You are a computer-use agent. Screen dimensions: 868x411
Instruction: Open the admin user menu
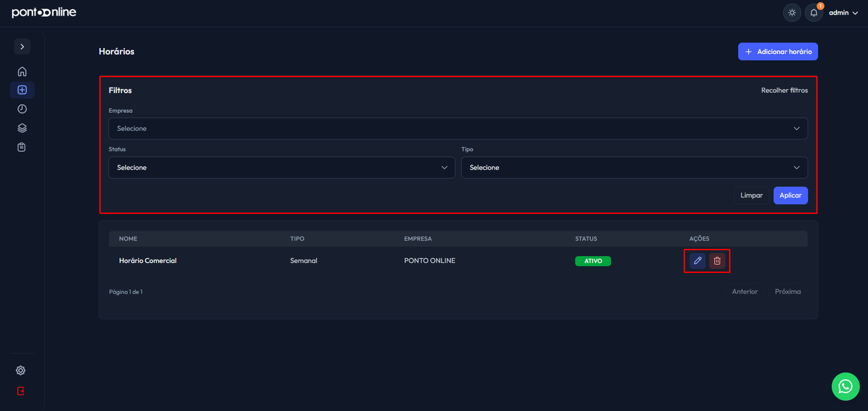pos(843,12)
